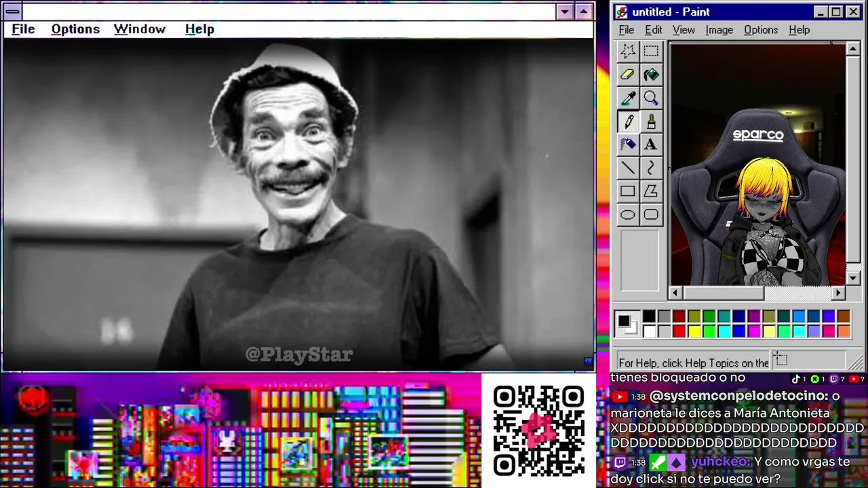
Task: Open the control menu box of the left window
Action: (12, 12)
